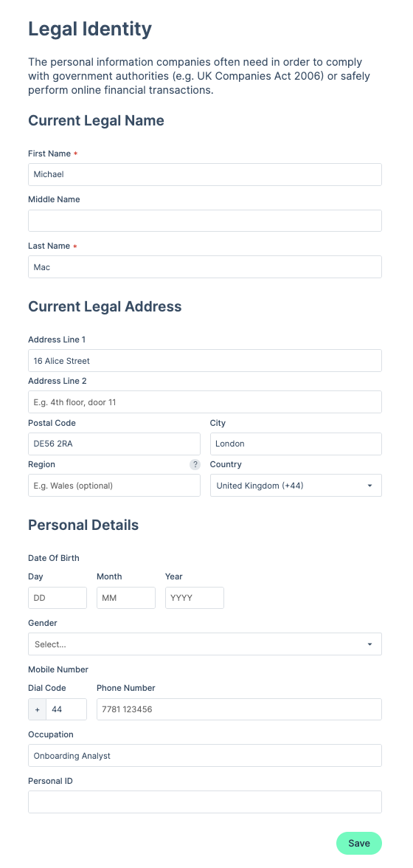Image resolution: width=413 pixels, height=868 pixels.
Task: Open the Gender Select dropdown
Action: pos(204,644)
